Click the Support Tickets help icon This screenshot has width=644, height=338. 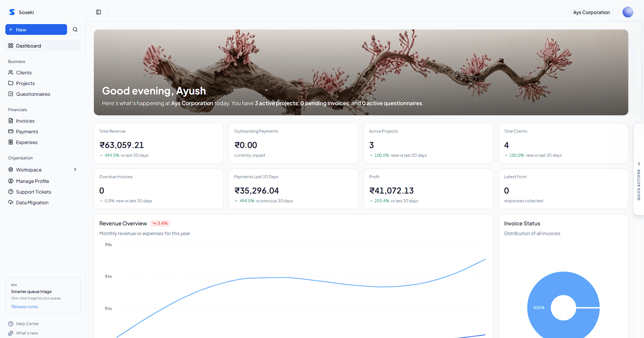[11, 192]
